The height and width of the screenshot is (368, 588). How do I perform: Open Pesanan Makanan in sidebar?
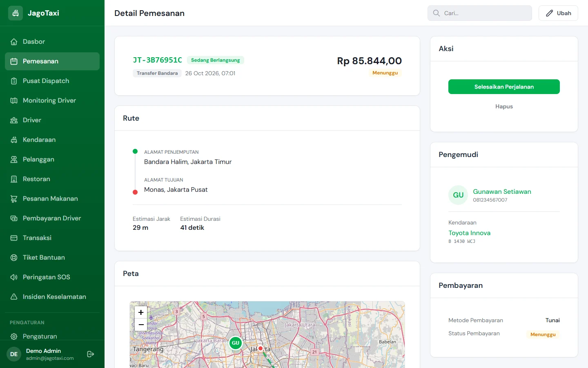tap(52, 199)
